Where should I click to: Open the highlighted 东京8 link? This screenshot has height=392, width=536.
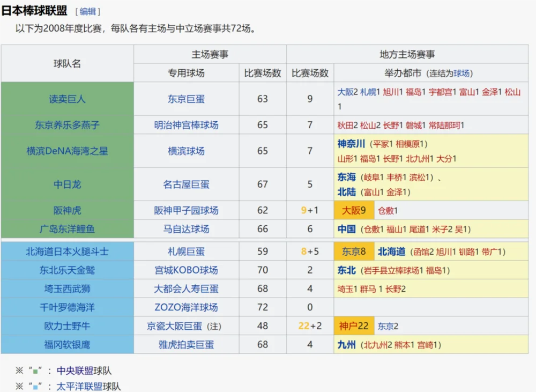354,252
